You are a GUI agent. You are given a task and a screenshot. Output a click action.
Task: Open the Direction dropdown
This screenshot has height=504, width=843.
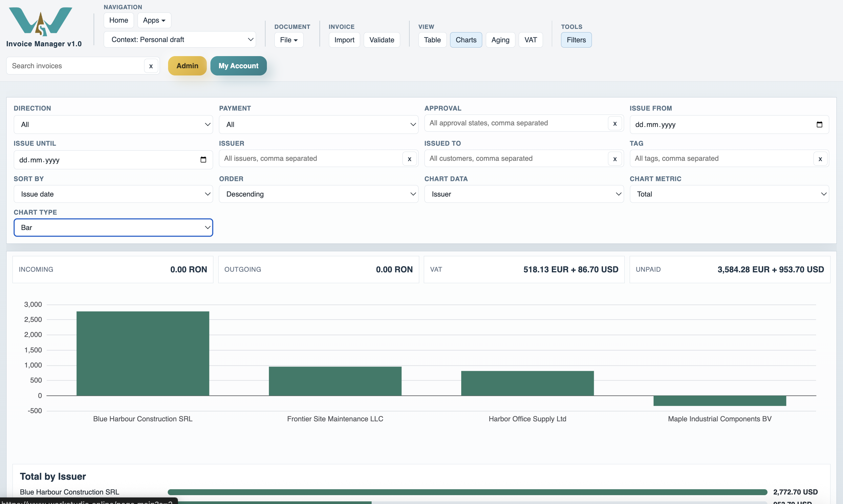(113, 124)
